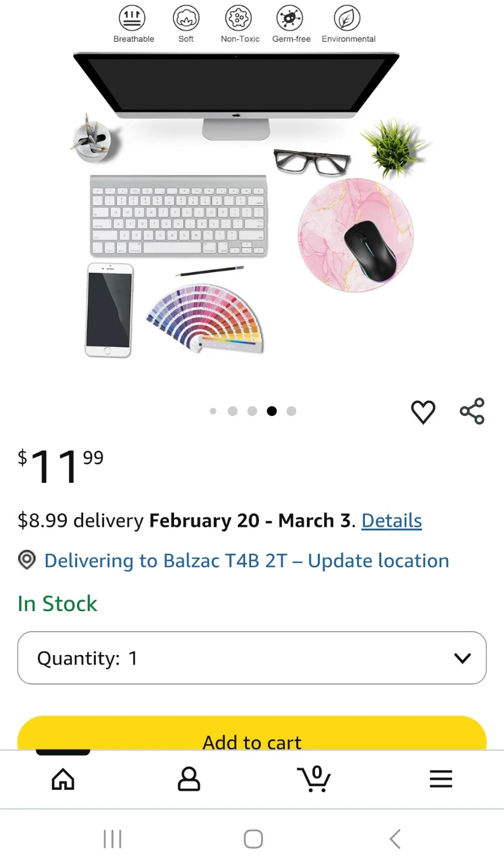Open the Quantity dropdown

[x=252, y=658]
